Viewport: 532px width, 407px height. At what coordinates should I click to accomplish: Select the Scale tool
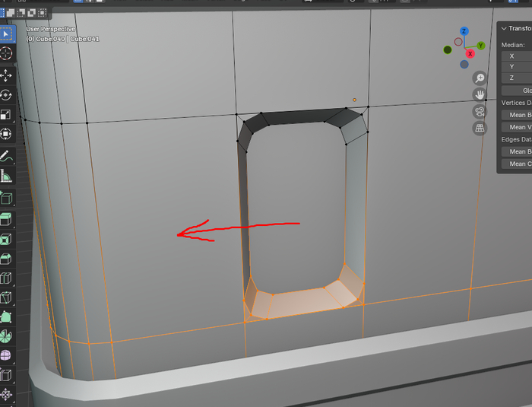[x=6, y=116]
